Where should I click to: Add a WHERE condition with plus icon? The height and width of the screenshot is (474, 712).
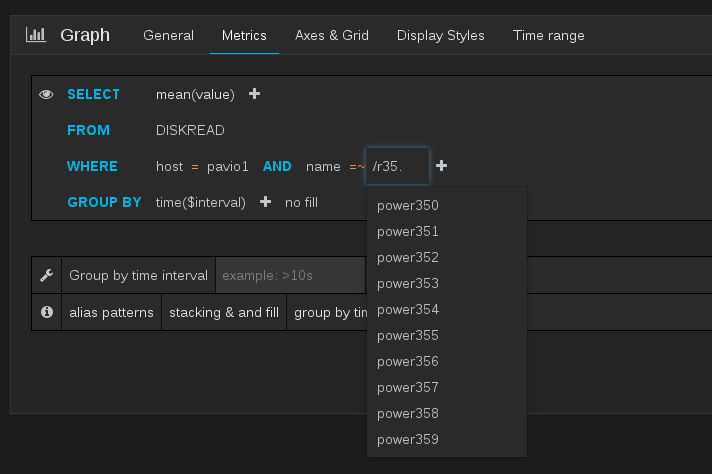[441, 166]
